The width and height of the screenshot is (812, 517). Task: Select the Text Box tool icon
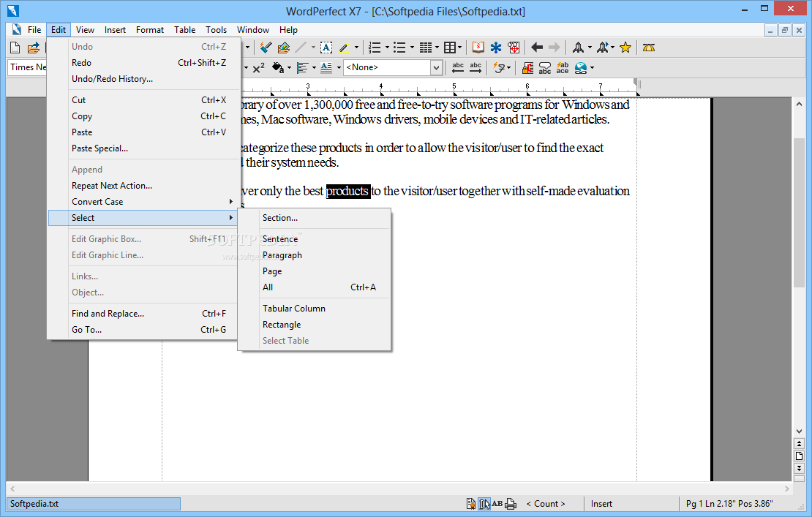click(x=326, y=48)
